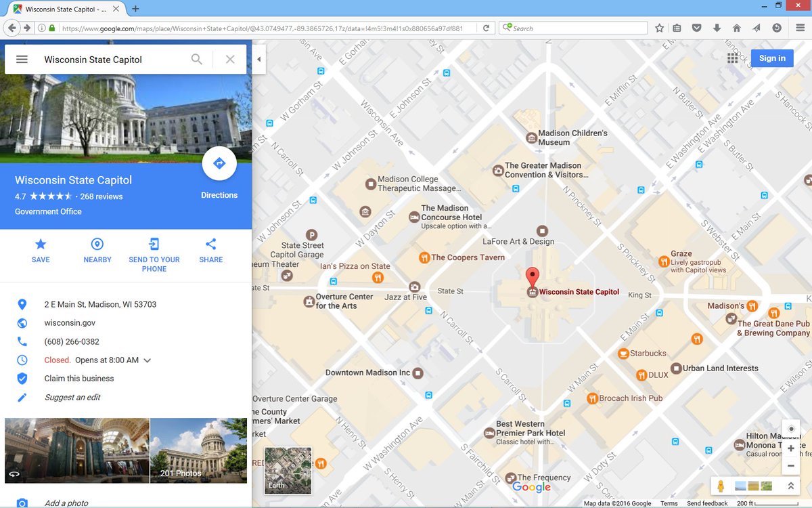This screenshot has width=812, height=508.
Task: Select Best Western Premier Park Hotel marker
Action: (489, 433)
